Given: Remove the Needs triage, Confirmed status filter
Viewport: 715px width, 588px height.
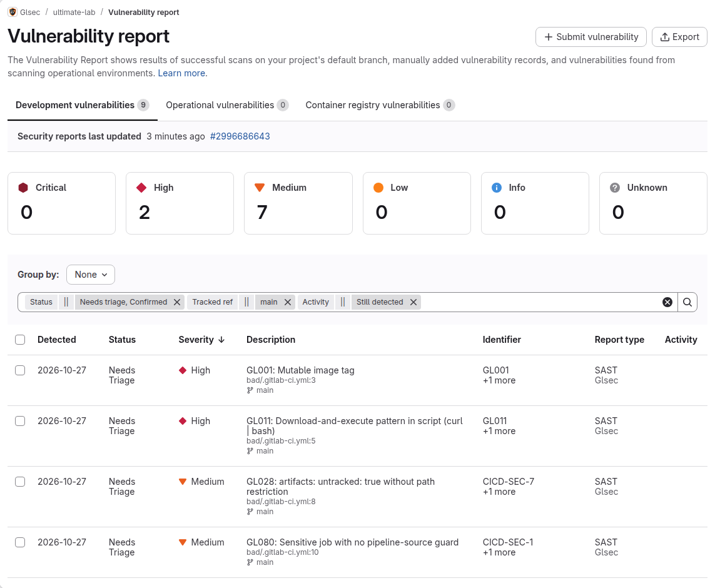Looking at the screenshot, I should (177, 302).
